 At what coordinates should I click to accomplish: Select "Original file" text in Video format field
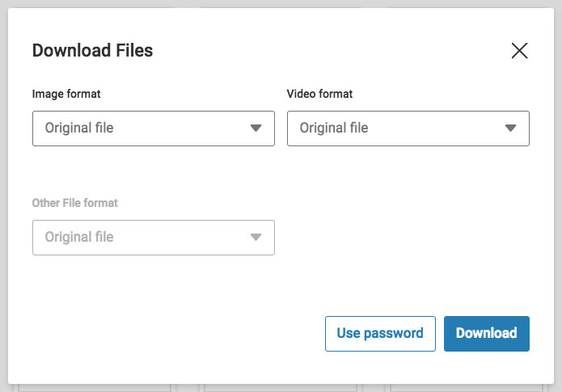[334, 128]
